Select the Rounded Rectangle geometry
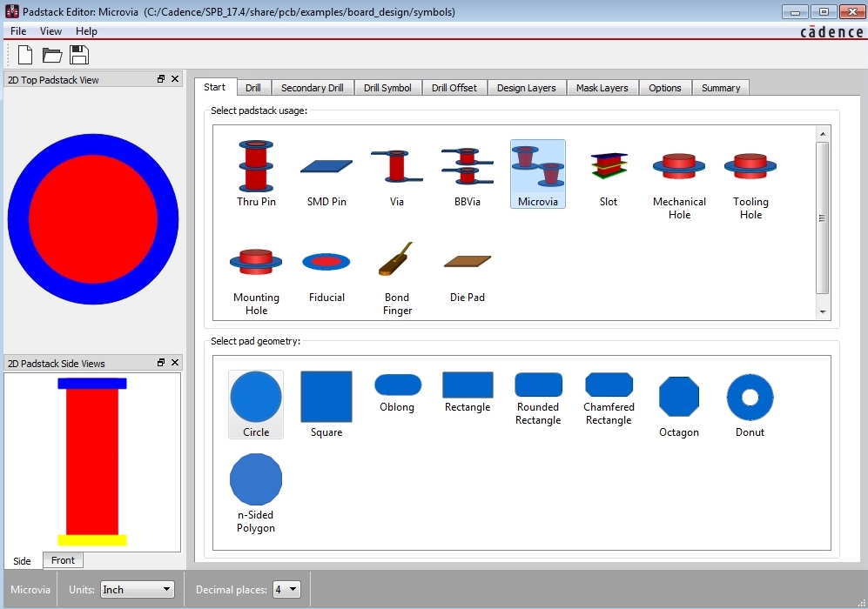 [x=538, y=398]
